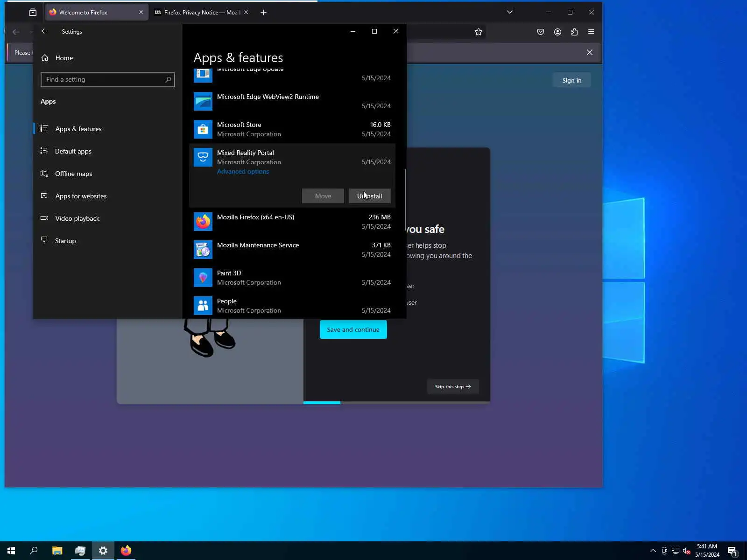Open the network tray icon

pyautogui.click(x=676, y=551)
